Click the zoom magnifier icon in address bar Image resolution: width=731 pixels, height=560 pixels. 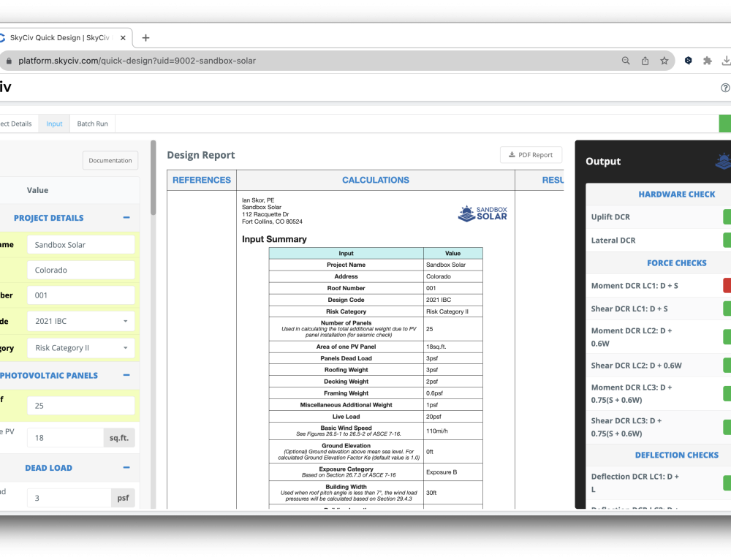[x=626, y=61]
